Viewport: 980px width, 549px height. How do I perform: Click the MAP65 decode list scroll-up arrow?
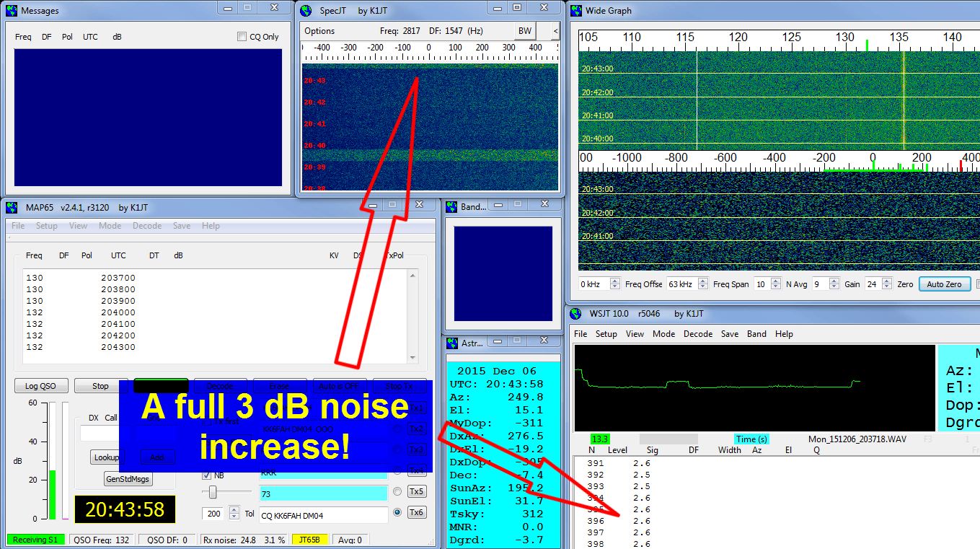coord(412,276)
